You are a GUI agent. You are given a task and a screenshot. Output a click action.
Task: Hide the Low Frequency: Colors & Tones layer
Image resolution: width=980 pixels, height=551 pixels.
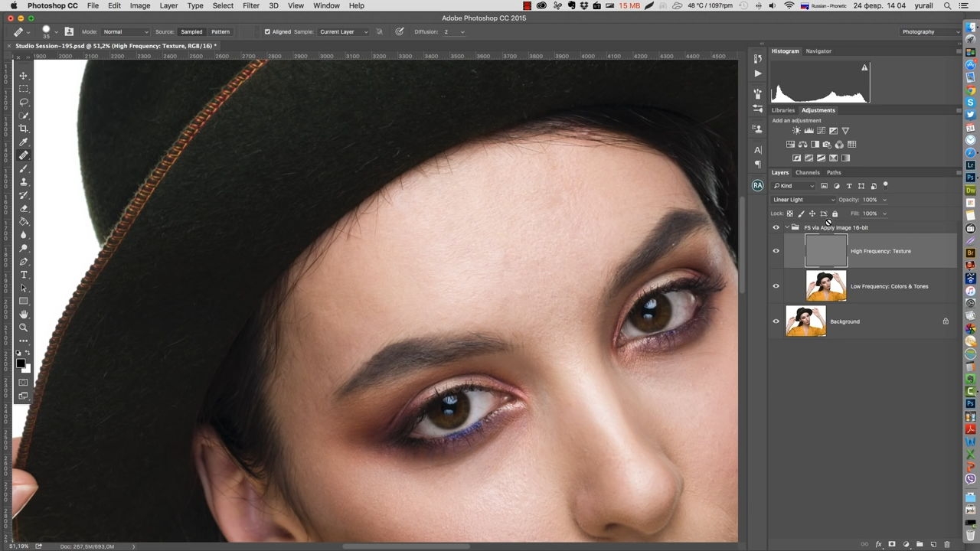776,286
